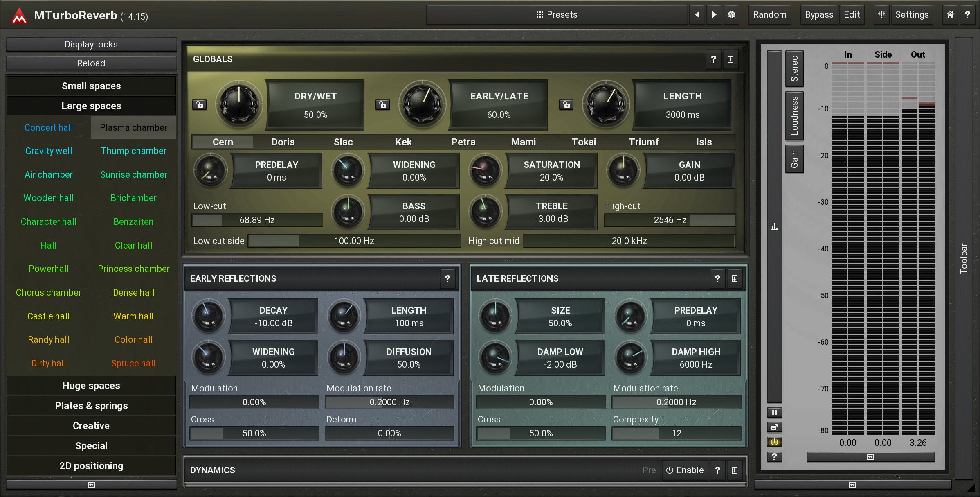This screenshot has height=497, width=980.
Task: Click the lock icon next to the Dry/Wet knob
Action: 200,105
